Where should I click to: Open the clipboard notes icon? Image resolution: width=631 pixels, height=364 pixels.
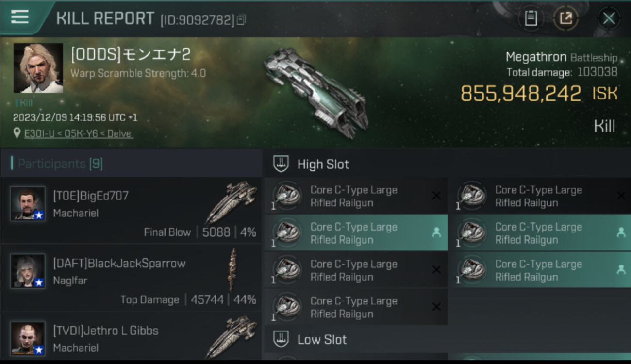[531, 19]
